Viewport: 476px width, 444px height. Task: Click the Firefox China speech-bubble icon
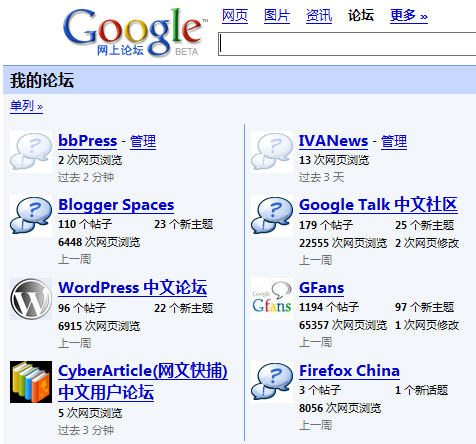point(272,382)
